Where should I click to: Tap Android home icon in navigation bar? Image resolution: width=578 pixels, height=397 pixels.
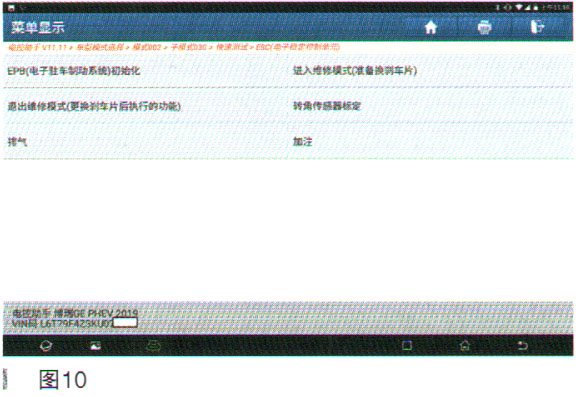[x=465, y=345]
